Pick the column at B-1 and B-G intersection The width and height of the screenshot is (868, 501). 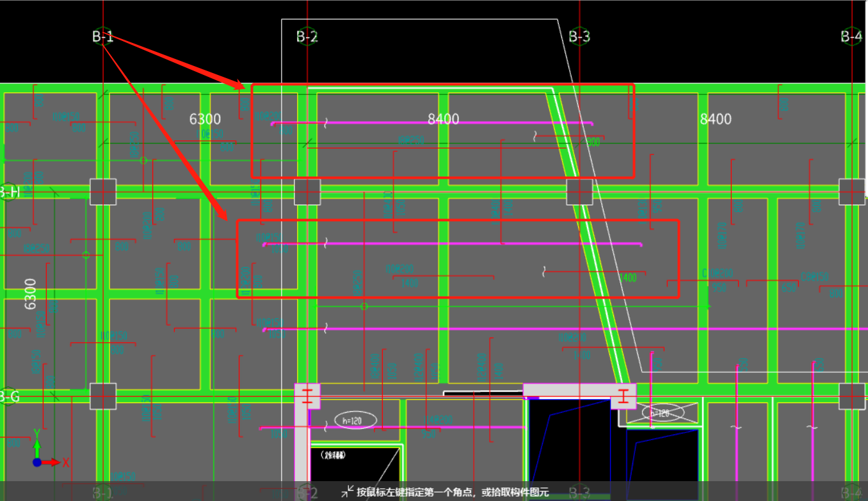(102, 397)
